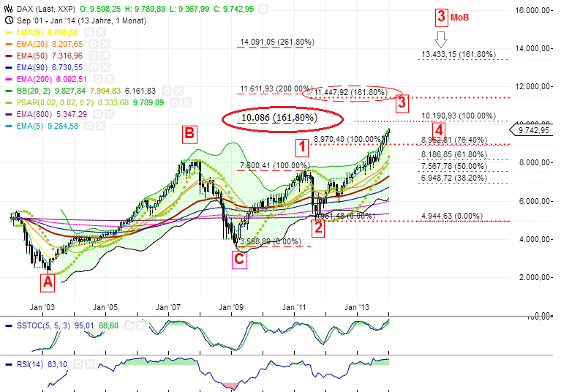
Task: Select the 11.611,93 (200.00%) Fibonacci label
Action: (276, 88)
